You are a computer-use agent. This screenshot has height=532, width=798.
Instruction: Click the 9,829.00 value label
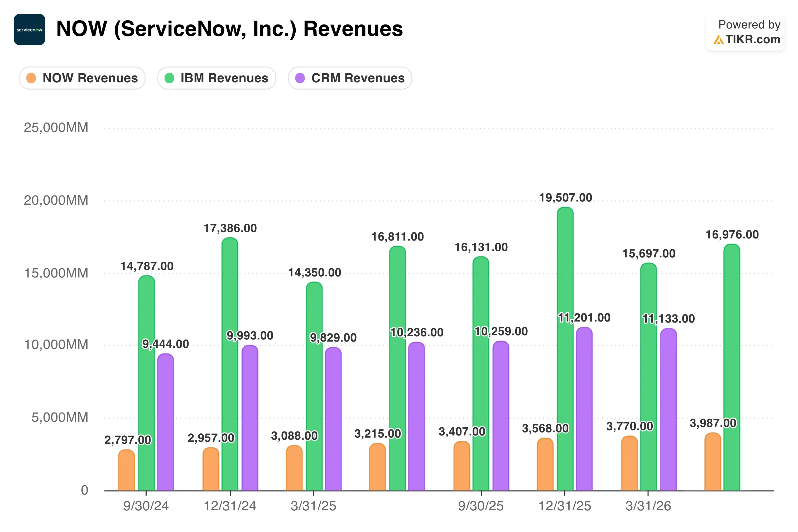(333, 338)
